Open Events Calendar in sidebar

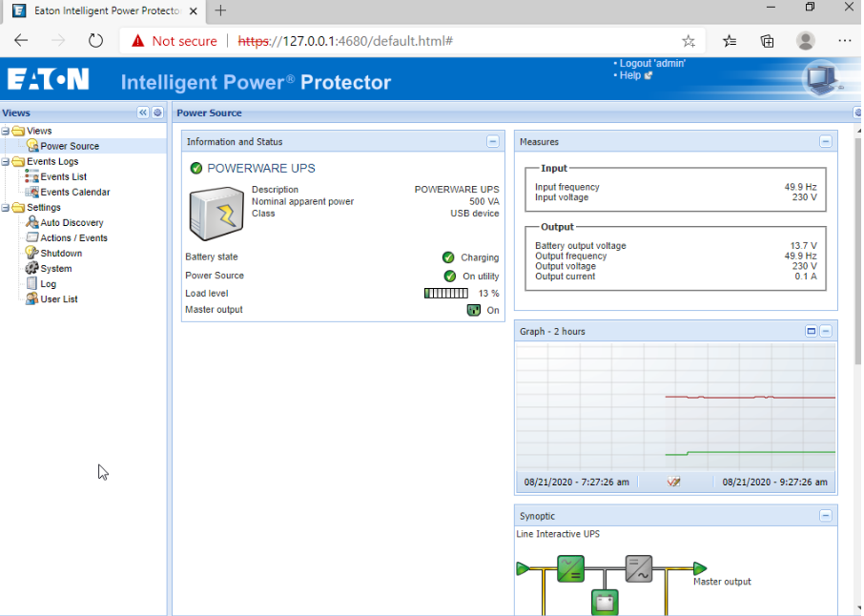pos(75,193)
